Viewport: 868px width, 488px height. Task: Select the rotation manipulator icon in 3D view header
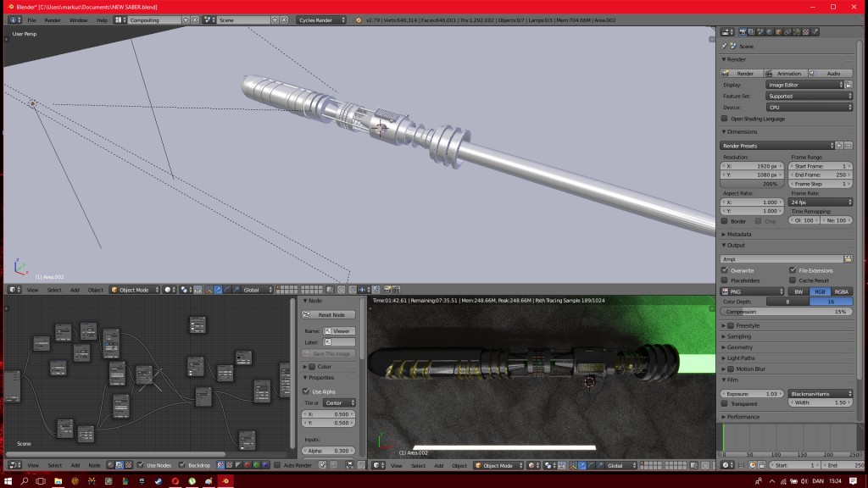point(226,291)
